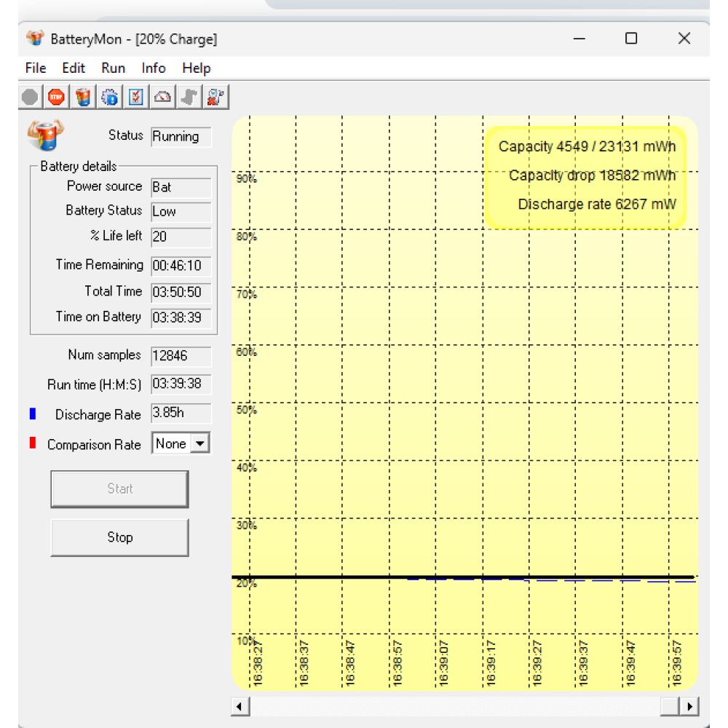Click the red Comparison Rate color marker
This screenshot has height=728, width=728.
click(33, 443)
